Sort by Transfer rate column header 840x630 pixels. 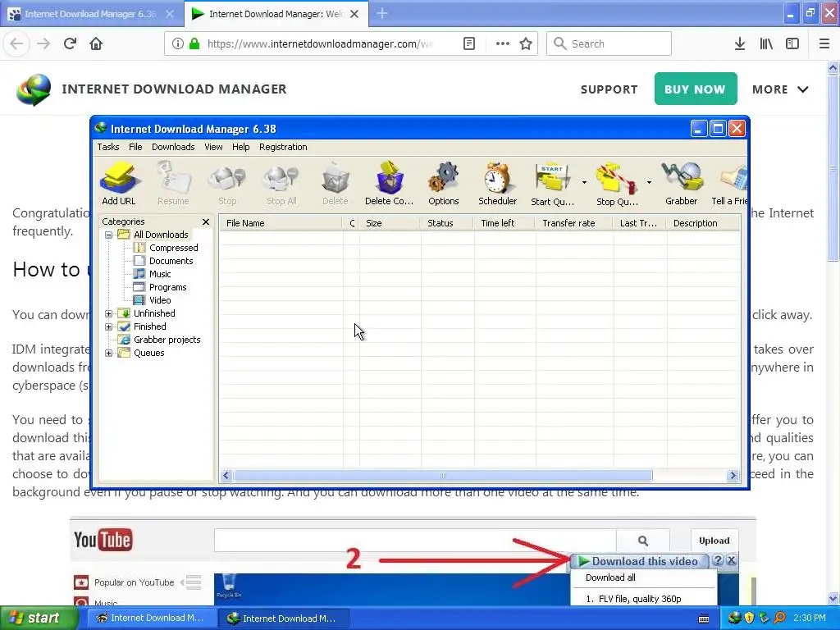coord(573,223)
